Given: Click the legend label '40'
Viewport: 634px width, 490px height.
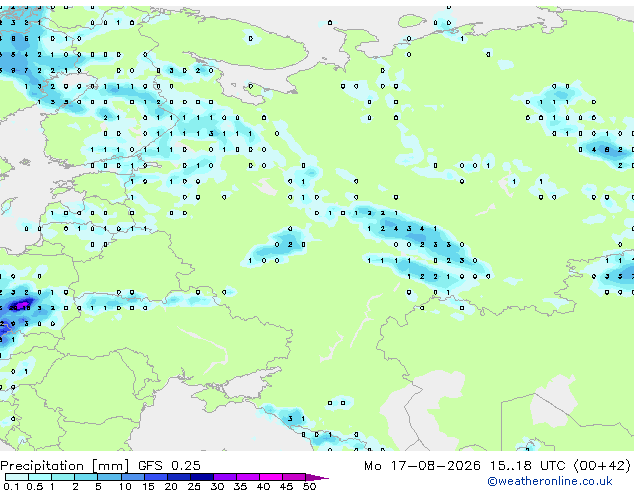Looking at the screenshot, I should [x=263, y=486].
